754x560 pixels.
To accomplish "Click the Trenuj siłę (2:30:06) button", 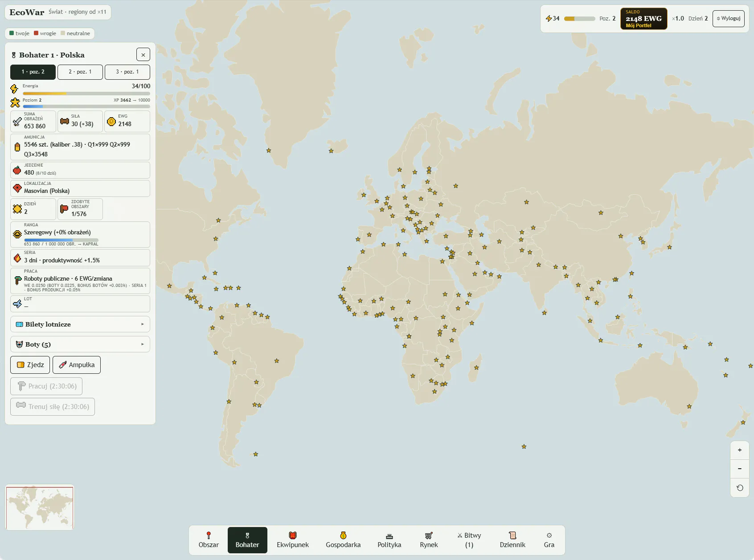I will point(53,407).
